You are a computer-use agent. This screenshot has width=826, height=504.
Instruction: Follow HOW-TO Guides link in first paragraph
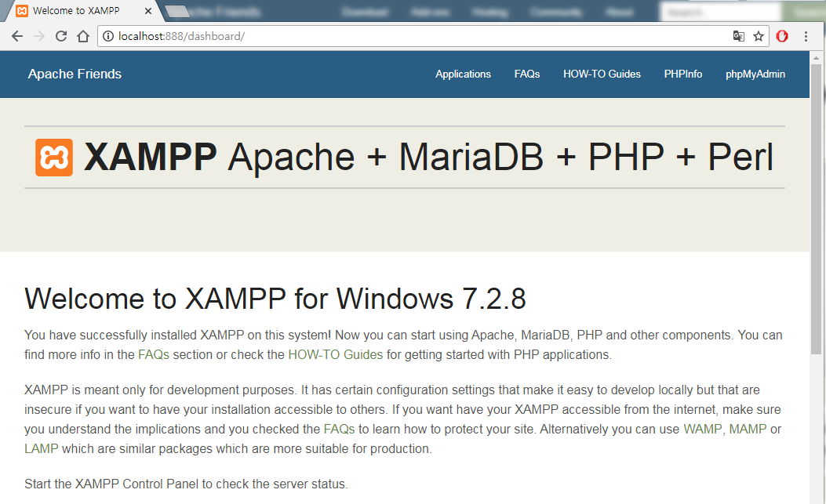point(335,354)
